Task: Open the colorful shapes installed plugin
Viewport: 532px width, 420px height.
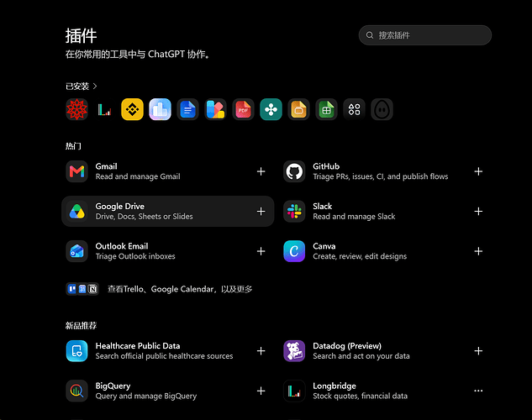Action: point(215,109)
